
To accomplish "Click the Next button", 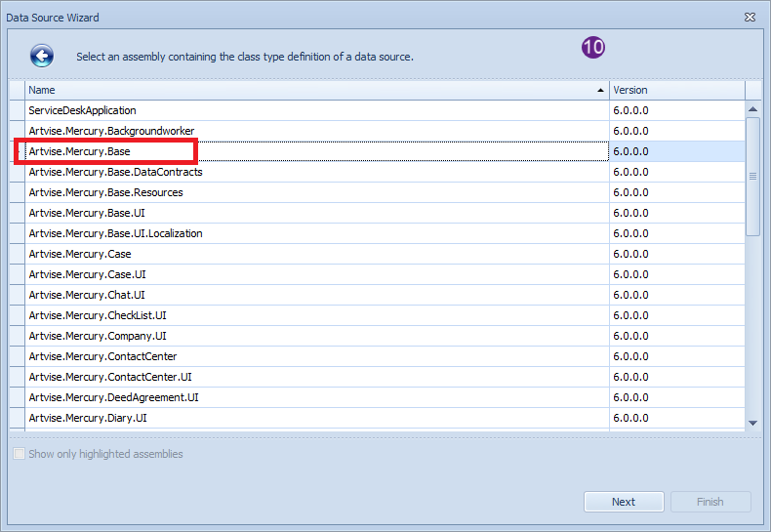I will (624, 502).
